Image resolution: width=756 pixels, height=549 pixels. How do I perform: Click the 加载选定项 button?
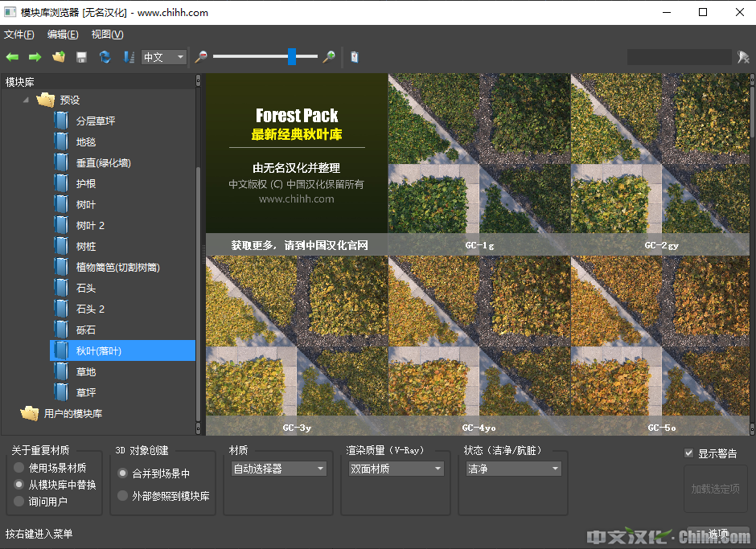pyautogui.click(x=715, y=489)
